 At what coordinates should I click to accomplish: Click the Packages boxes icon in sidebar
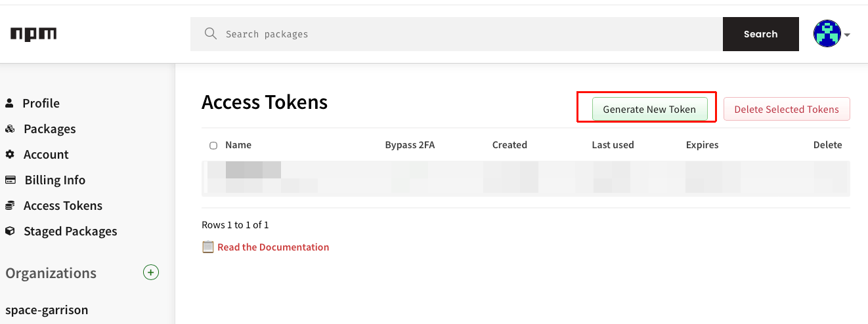[x=10, y=129]
